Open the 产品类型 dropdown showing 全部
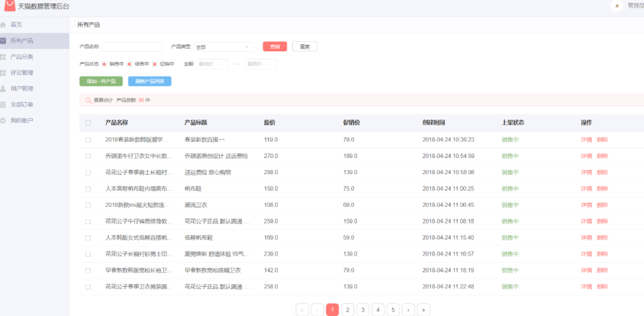 point(224,47)
